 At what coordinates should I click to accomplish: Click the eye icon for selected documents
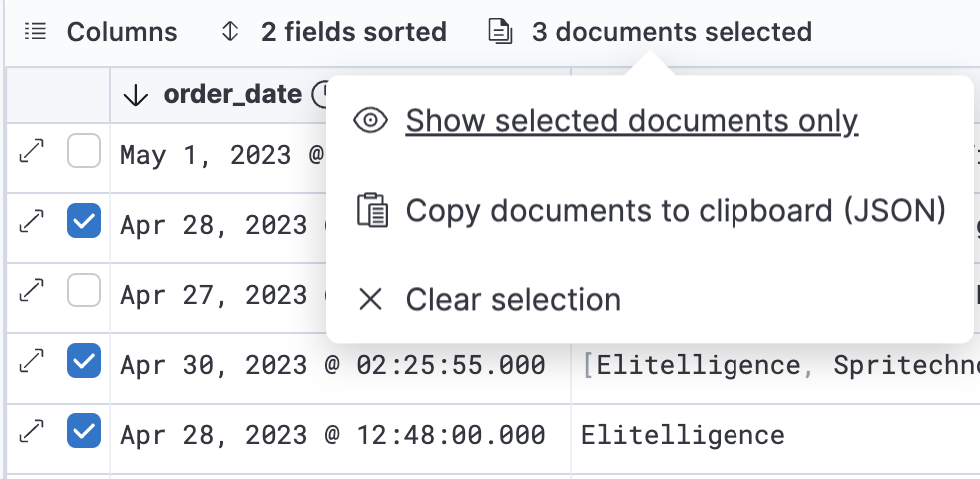coord(371,121)
